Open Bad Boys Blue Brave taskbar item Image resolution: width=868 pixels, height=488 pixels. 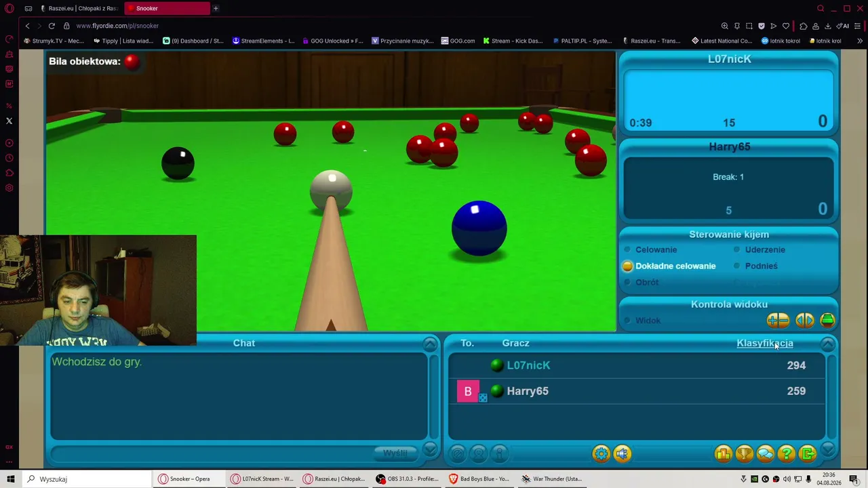point(479,479)
